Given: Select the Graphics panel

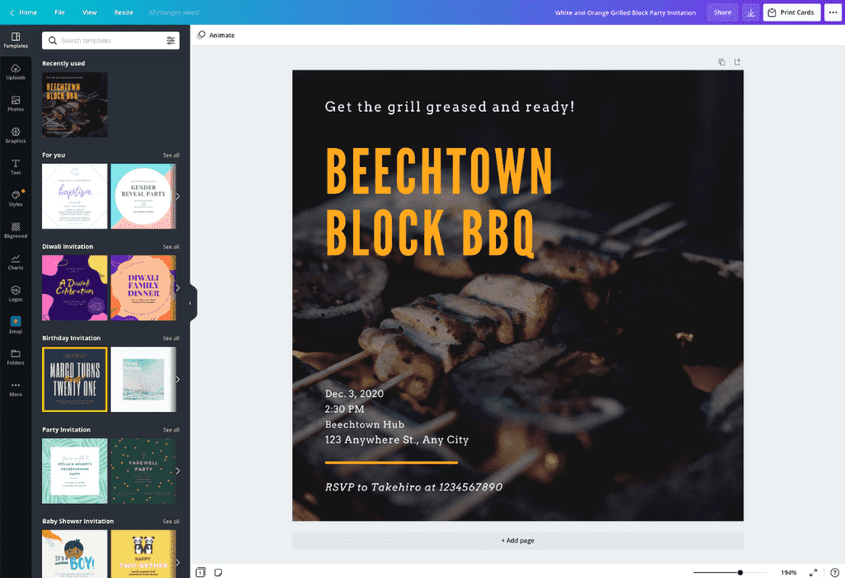Looking at the screenshot, I should pos(15,135).
